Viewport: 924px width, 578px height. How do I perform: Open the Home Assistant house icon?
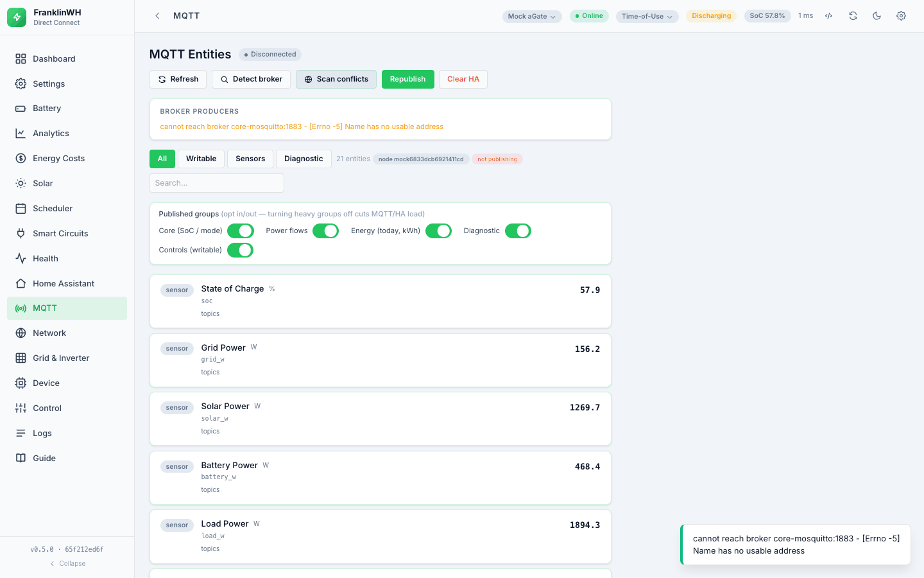(x=21, y=284)
